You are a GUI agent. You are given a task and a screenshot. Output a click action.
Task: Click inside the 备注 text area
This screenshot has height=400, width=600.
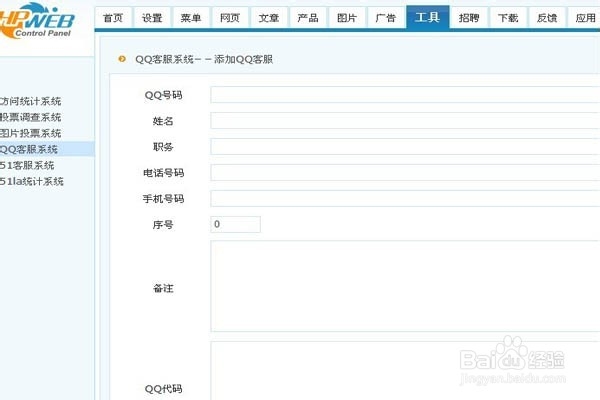coord(405,286)
